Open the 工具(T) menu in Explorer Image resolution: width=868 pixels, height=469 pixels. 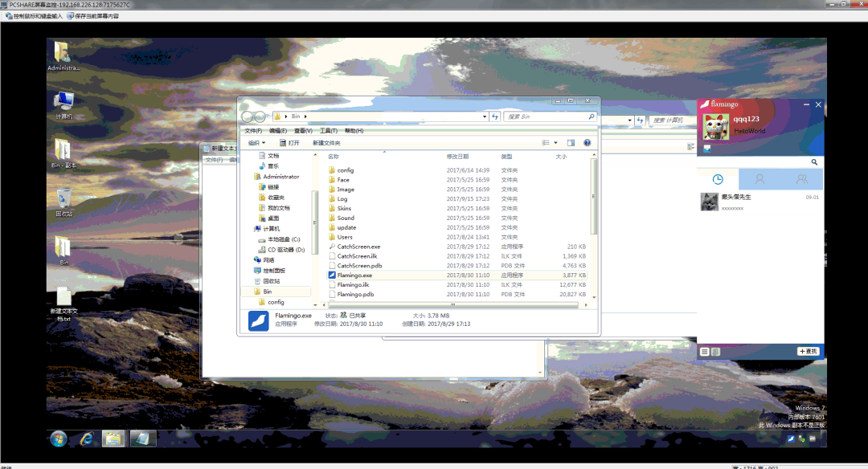coord(328,131)
